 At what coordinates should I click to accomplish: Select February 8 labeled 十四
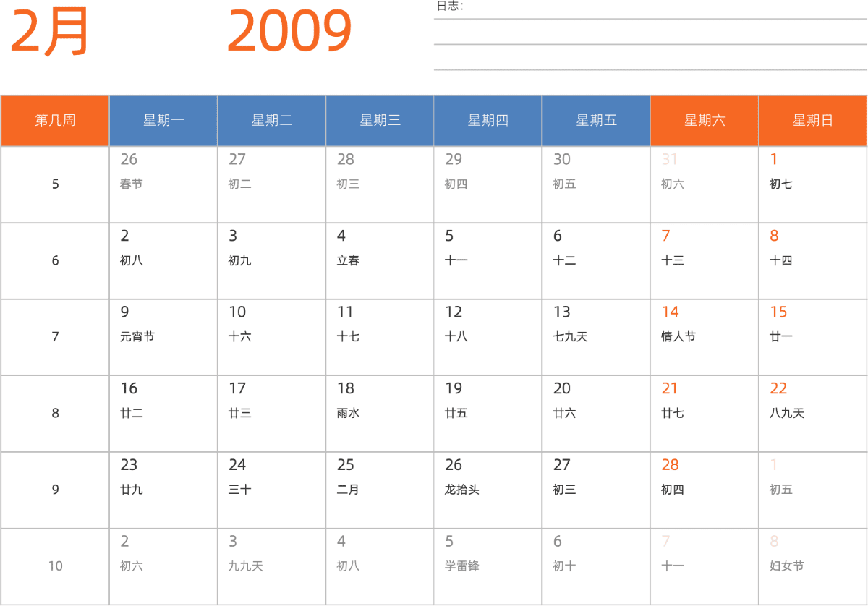click(x=813, y=261)
